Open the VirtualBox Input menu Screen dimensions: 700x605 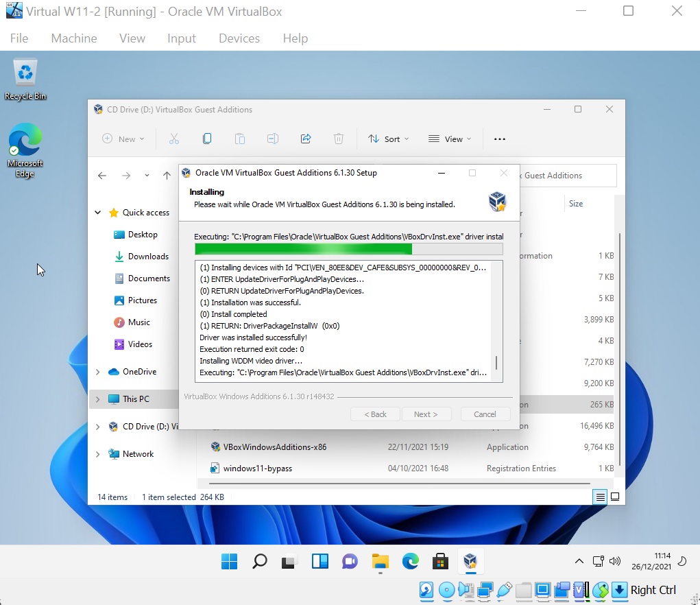pos(182,38)
